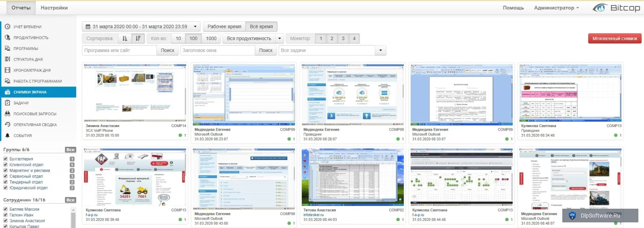Toggle the Маркетинг и реклама checkbox
The height and width of the screenshot is (228, 644).
(6, 170)
